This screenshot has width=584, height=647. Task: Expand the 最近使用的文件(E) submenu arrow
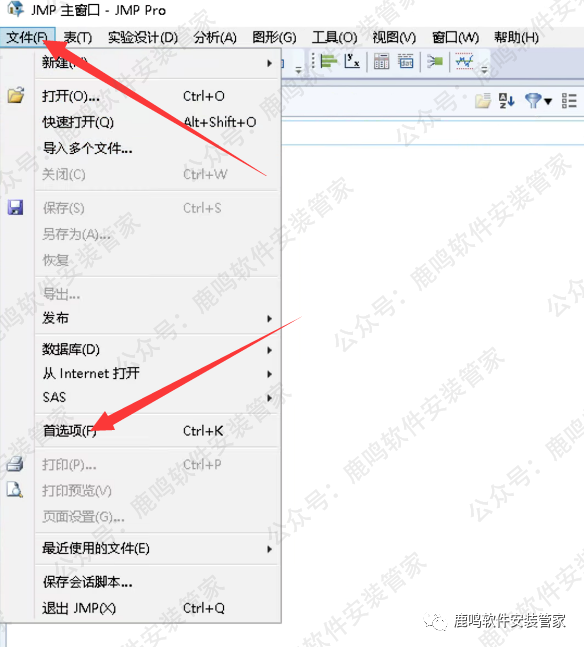point(269,549)
